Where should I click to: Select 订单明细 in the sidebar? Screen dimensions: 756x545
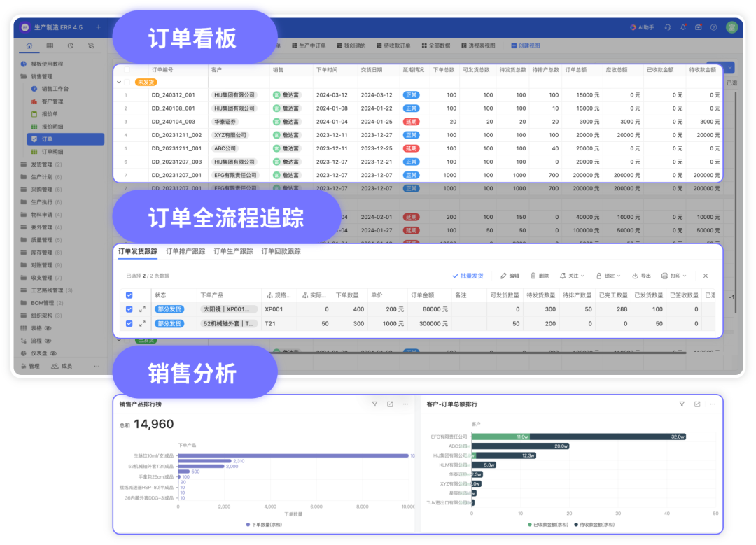[x=52, y=152]
